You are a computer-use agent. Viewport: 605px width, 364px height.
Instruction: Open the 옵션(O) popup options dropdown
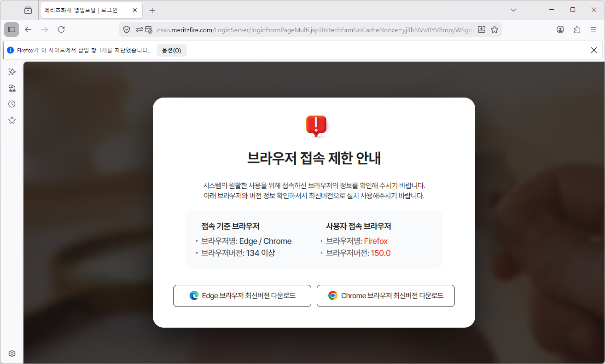172,50
